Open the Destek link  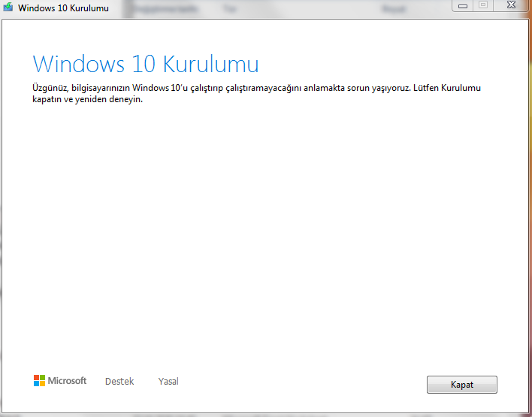(119, 382)
